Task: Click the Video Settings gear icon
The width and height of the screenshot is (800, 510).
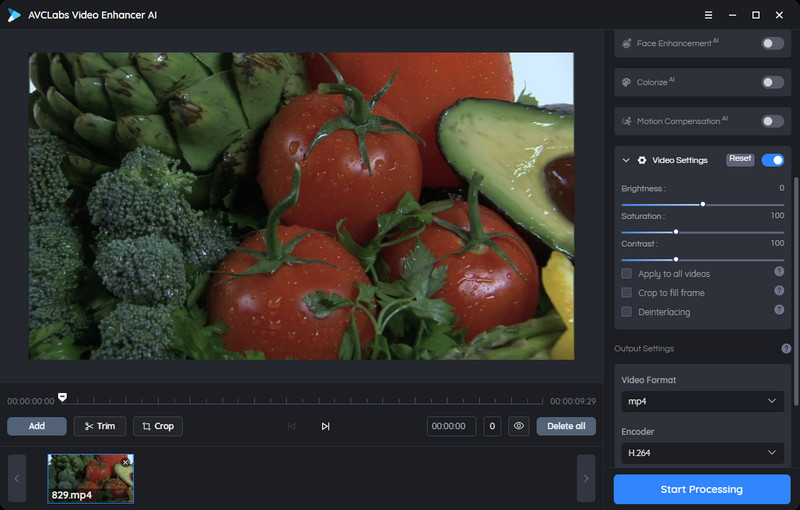Action: click(642, 160)
